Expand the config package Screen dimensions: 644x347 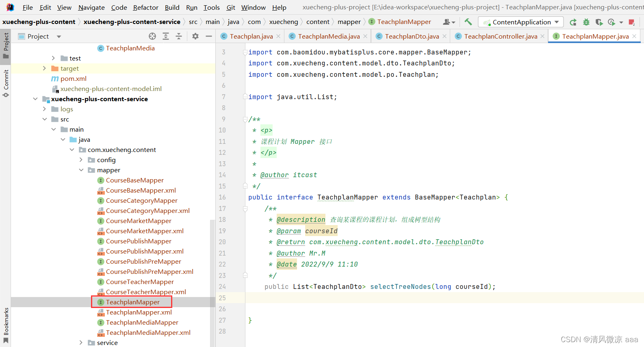[x=81, y=160]
